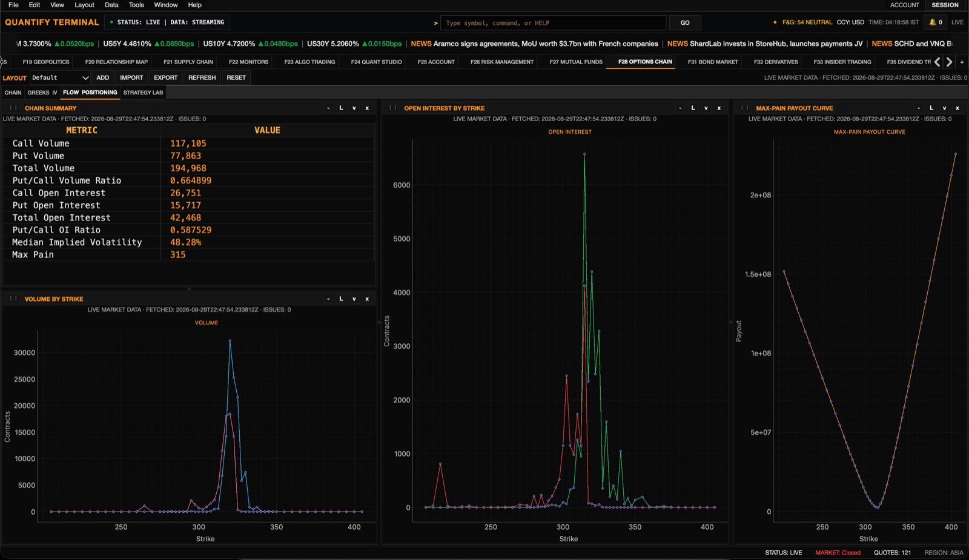Screen dimensions: 969x560
Task: Expand the Max-Pain Payout Curve v menu
Action: [945, 108]
